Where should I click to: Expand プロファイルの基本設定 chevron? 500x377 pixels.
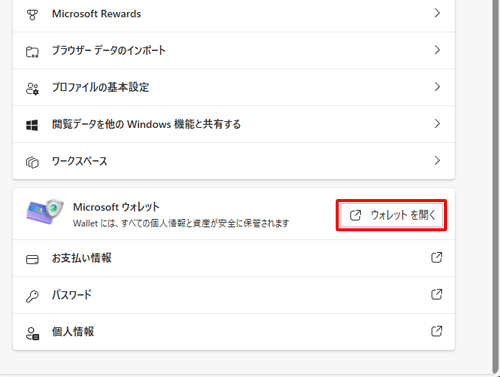click(437, 87)
